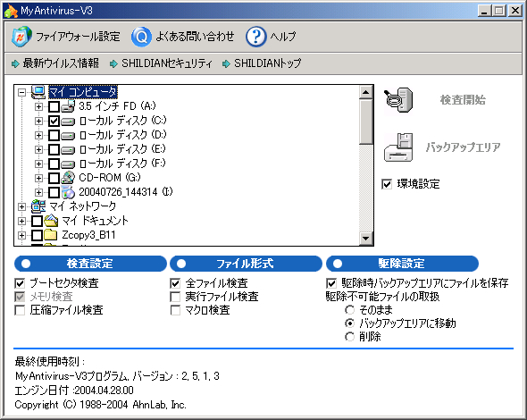Check the ローカル ディスク (D:) checkbox
This screenshot has width=527, height=420.
[54, 135]
